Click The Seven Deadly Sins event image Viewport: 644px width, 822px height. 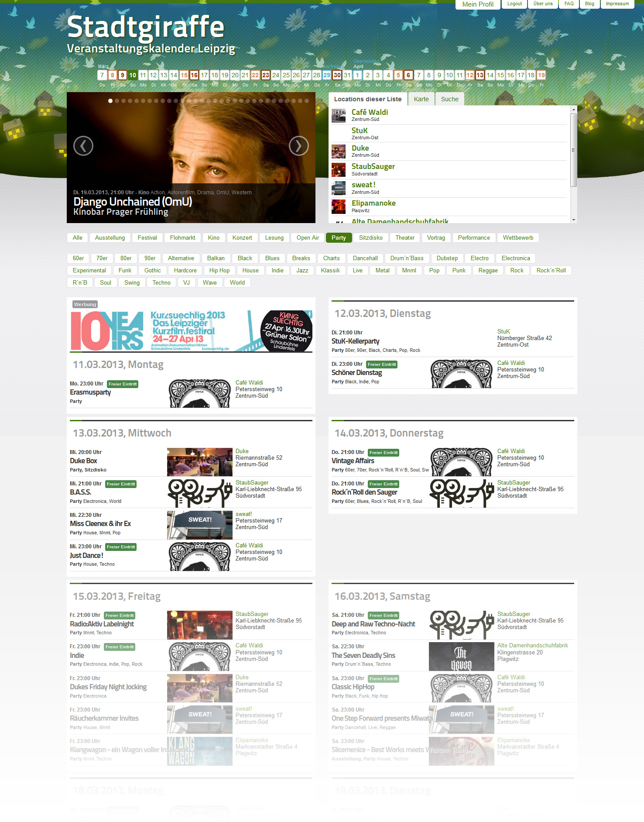click(x=461, y=657)
